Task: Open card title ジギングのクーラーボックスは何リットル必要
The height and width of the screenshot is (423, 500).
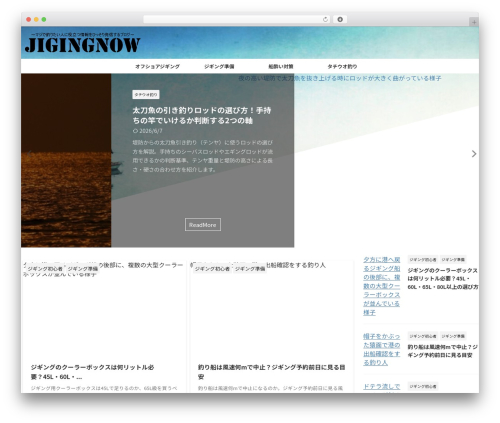Action: [x=92, y=372]
